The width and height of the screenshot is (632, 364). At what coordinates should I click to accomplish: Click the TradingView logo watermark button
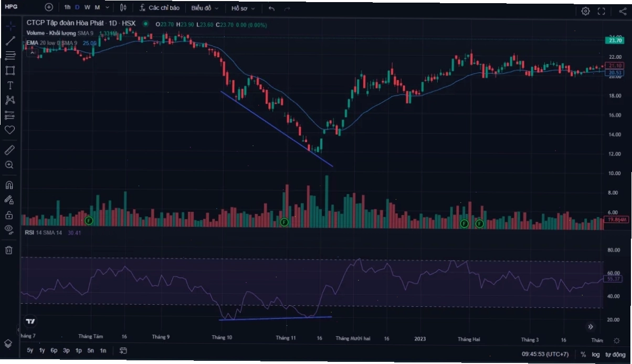point(30,321)
